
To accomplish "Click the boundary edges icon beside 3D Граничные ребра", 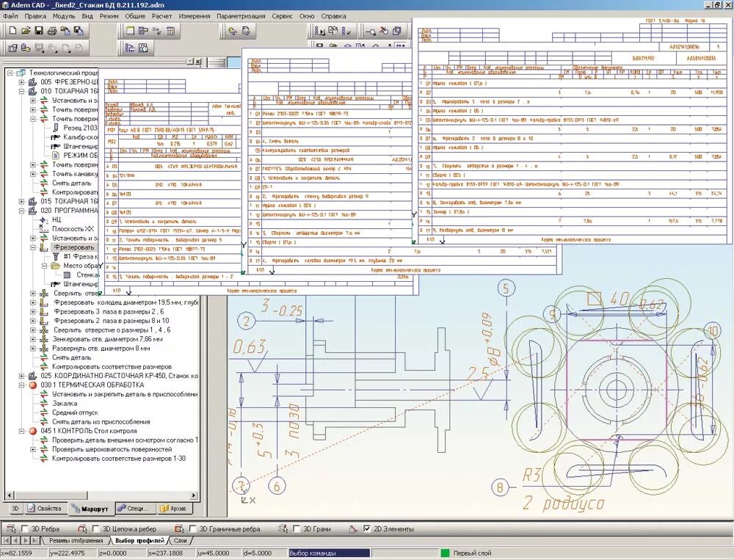I will pos(179,528).
